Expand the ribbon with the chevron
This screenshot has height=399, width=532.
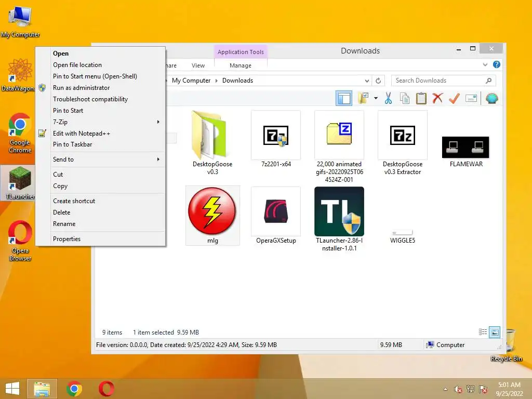coord(485,64)
